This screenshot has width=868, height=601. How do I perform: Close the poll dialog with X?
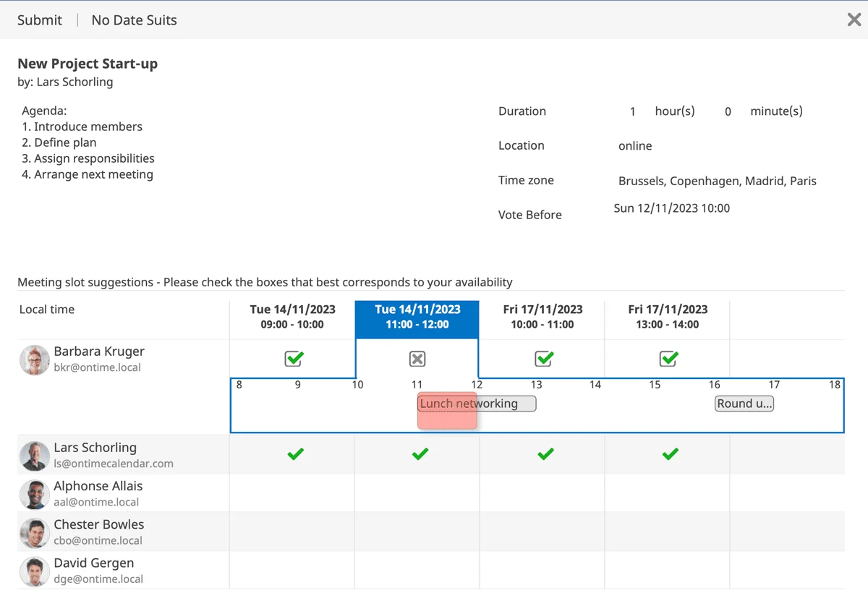(x=854, y=20)
